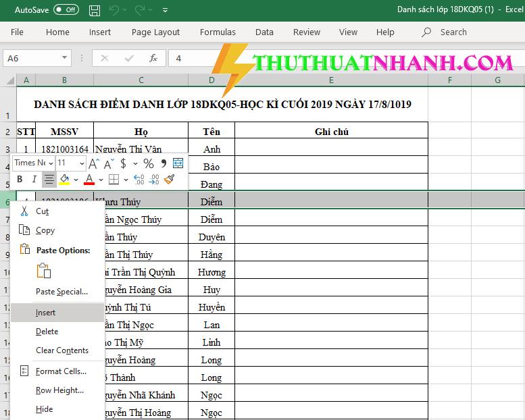Viewport: 525px width, 420px height.
Task: Open the mini toolbar font name dropdown
Action: [51, 163]
